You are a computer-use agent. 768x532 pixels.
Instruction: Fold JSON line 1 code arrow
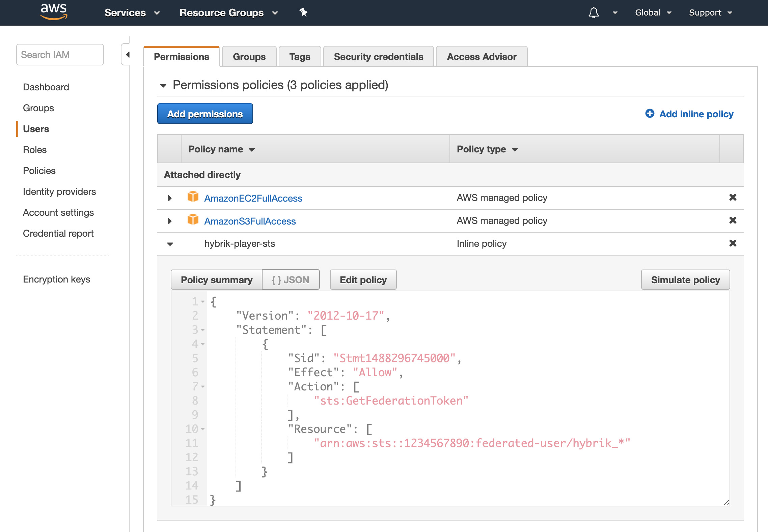coord(203,302)
